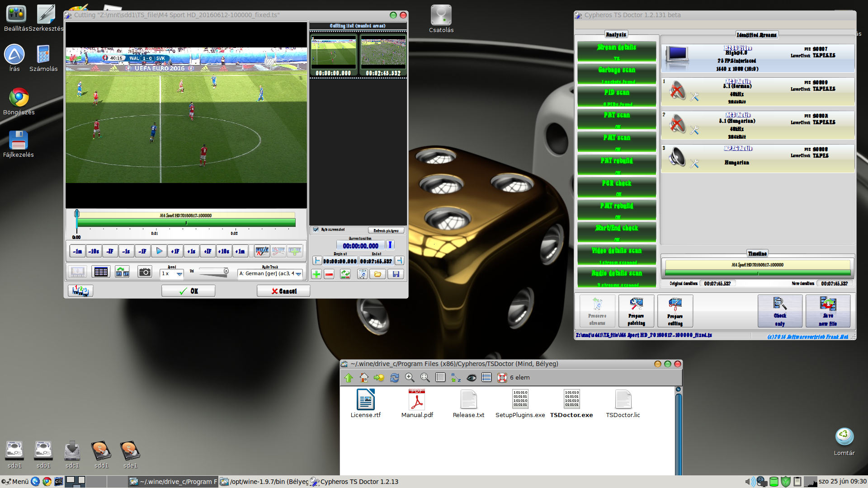
Task: Open Stream details in Analysis panel
Action: coord(617,51)
